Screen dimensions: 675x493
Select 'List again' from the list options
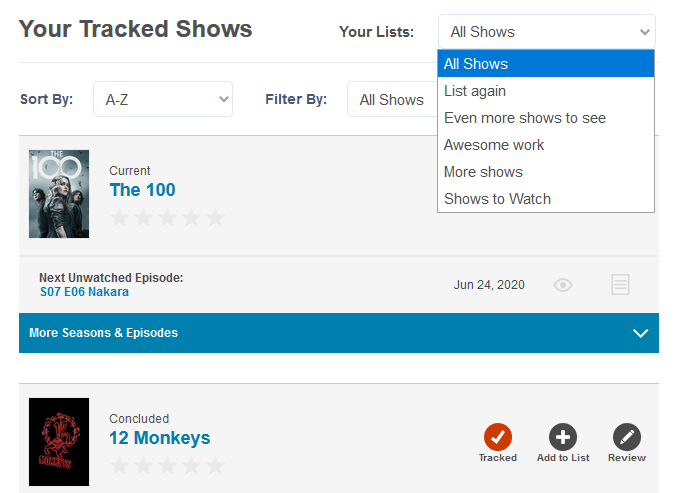(475, 91)
